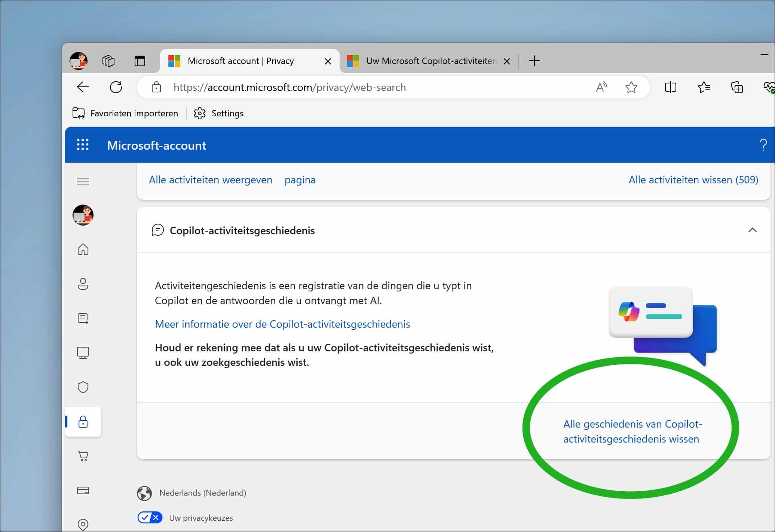Click the account avatar in sidebar
The height and width of the screenshot is (532, 775).
pyautogui.click(x=83, y=215)
